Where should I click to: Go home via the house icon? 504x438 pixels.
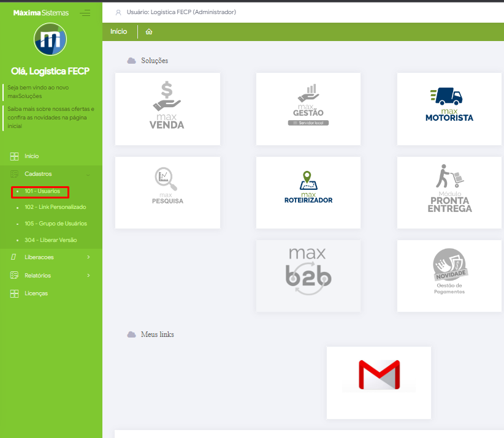pos(149,31)
